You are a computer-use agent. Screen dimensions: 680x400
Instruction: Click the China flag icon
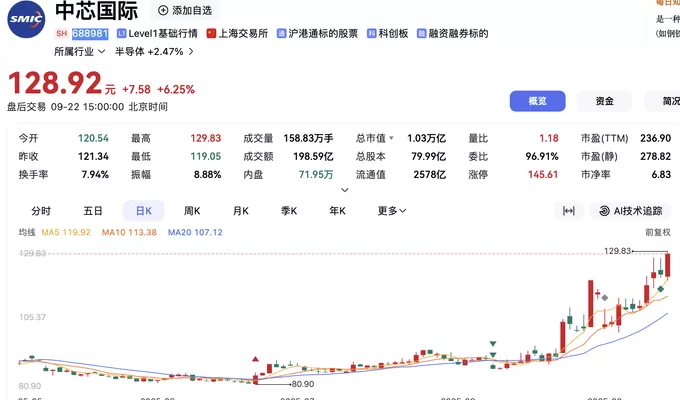coord(211,33)
